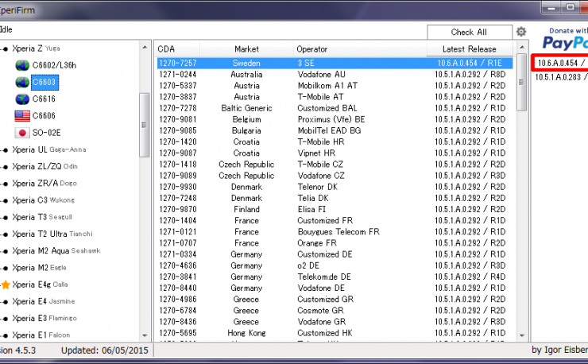
Task: Expand the Xperia T2 Ultra Tianchi node
Action: pyautogui.click(x=5, y=235)
